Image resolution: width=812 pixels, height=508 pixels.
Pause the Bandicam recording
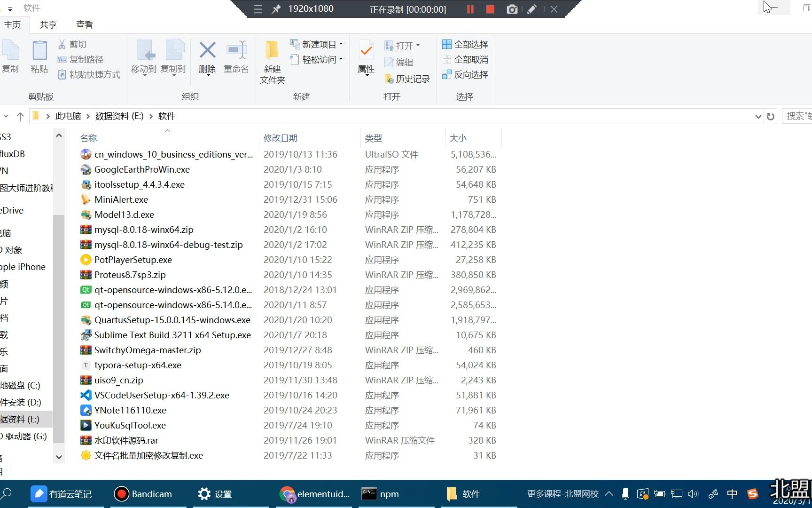(x=469, y=9)
